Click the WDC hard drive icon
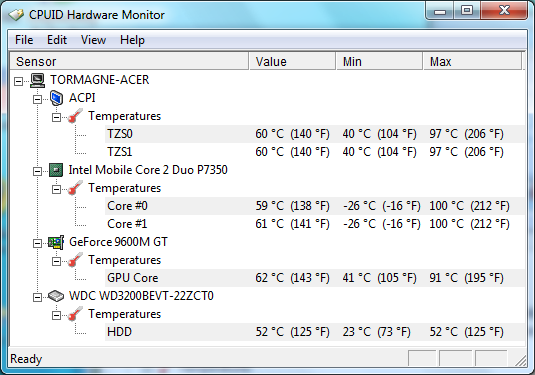Screen dimensions: 535x375 (56, 296)
